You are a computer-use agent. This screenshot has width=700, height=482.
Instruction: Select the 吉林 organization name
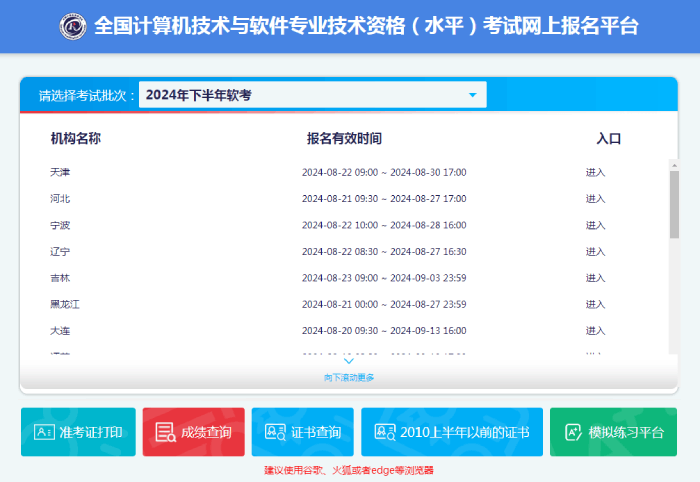pyautogui.click(x=60, y=278)
